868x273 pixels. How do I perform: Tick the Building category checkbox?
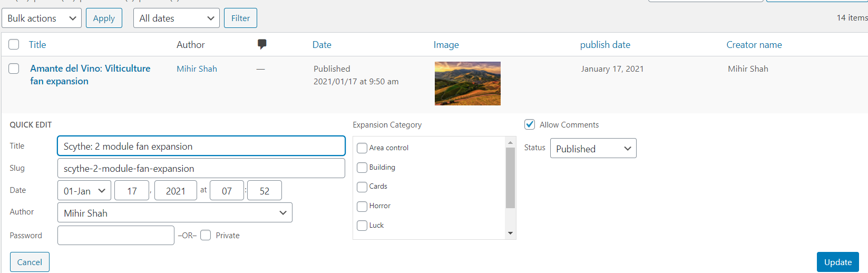tap(362, 168)
